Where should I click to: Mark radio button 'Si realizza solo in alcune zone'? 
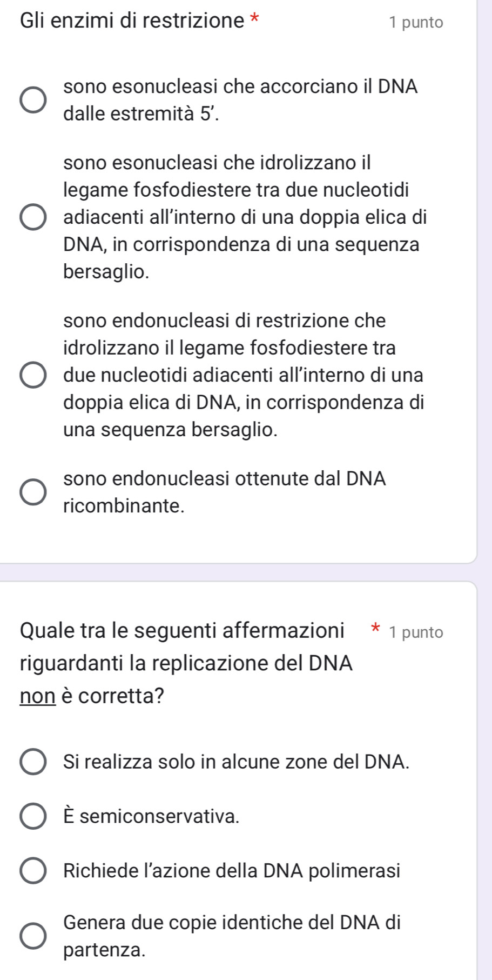click(x=33, y=762)
